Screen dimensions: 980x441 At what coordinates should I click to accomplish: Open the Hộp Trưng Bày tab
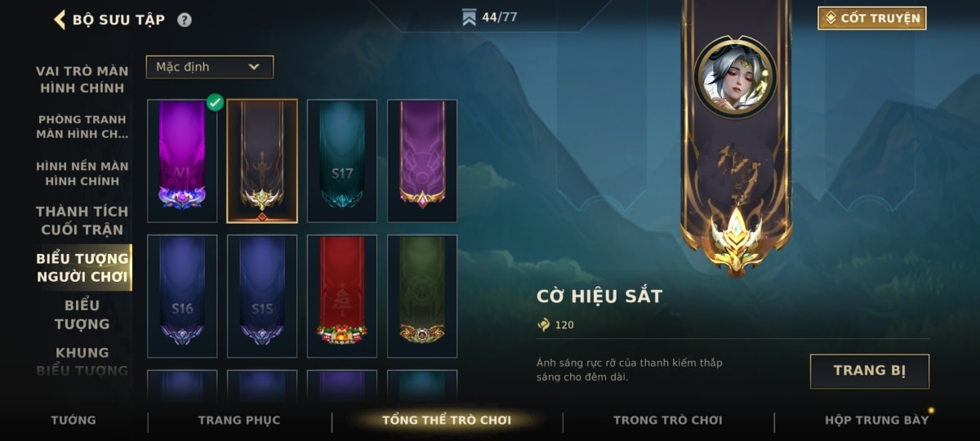pos(876,420)
